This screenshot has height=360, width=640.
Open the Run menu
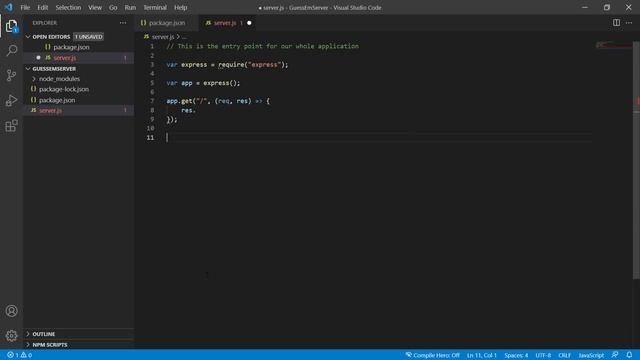[x=130, y=7]
